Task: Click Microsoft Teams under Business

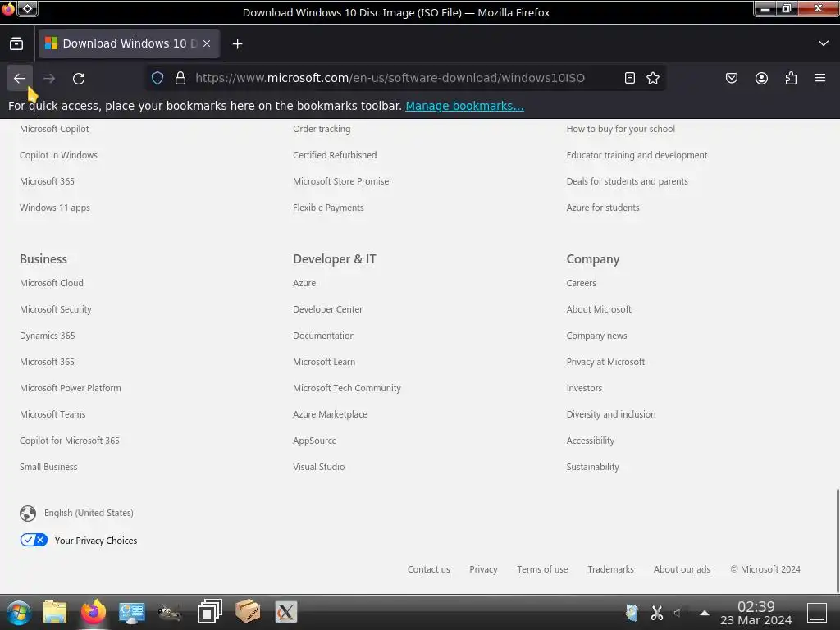Action: 52,414
